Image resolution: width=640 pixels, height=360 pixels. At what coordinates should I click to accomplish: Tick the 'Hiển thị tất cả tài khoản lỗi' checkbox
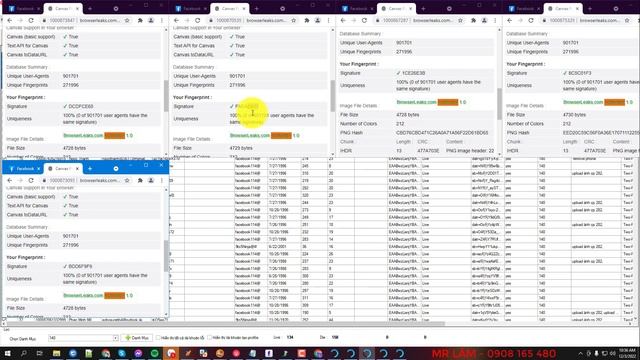click(x=158, y=338)
